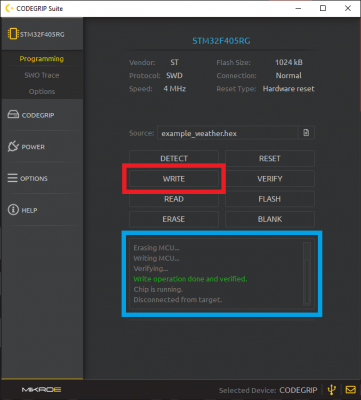Click 'Write operation done and verified.' message
The height and width of the screenshot is (400, 361).
click(190, 279)
